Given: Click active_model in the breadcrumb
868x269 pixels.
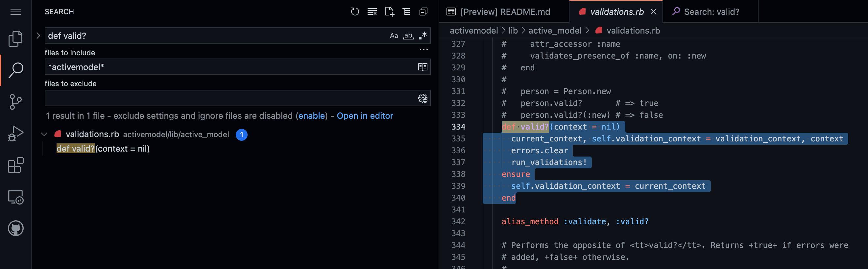Looking at the screenshot, I should [x=555, y=31].
